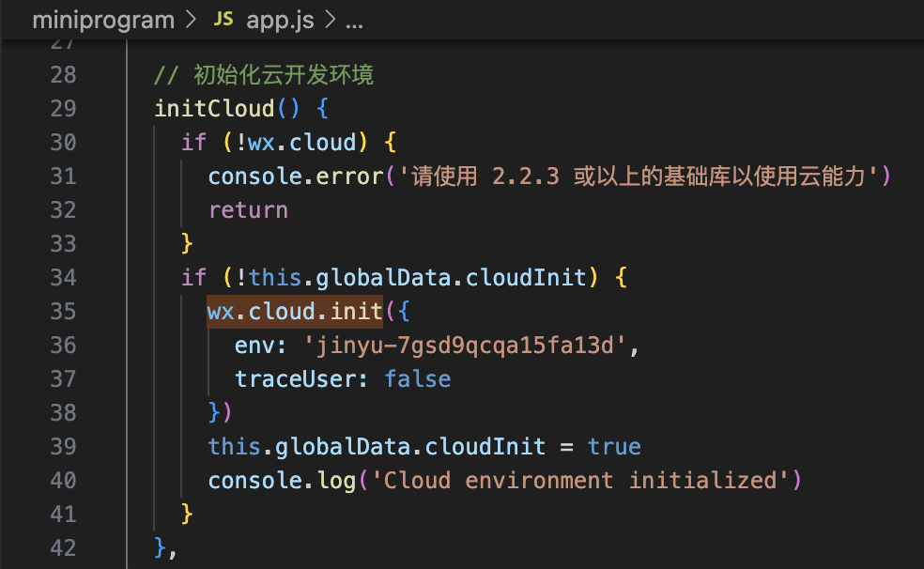This screenshot has width=924, height=569.
Task: Open the miniprogram breadcrumb folder
Action: 103,21
